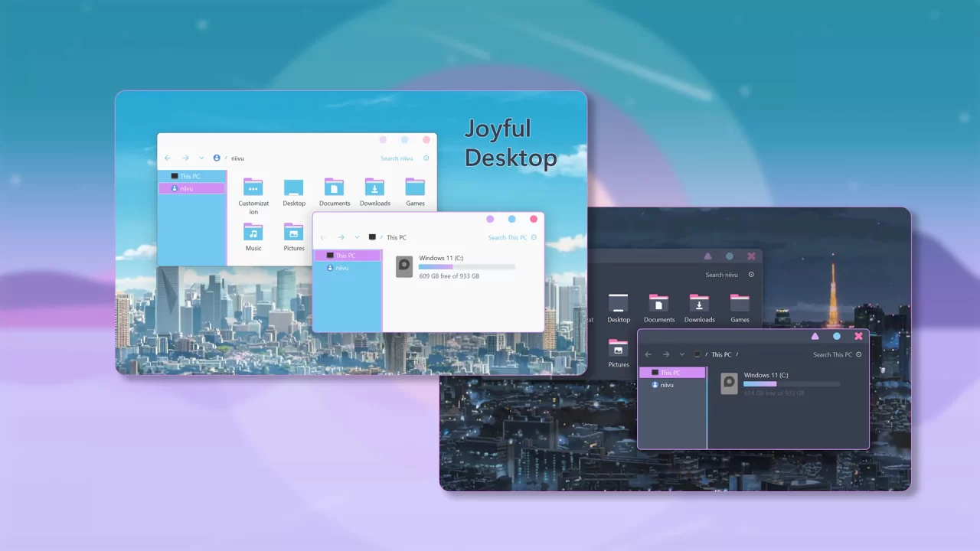Open the Music folder in light niivu window
This screenshot has height=551, width=980.
click(x=253, y=237)
